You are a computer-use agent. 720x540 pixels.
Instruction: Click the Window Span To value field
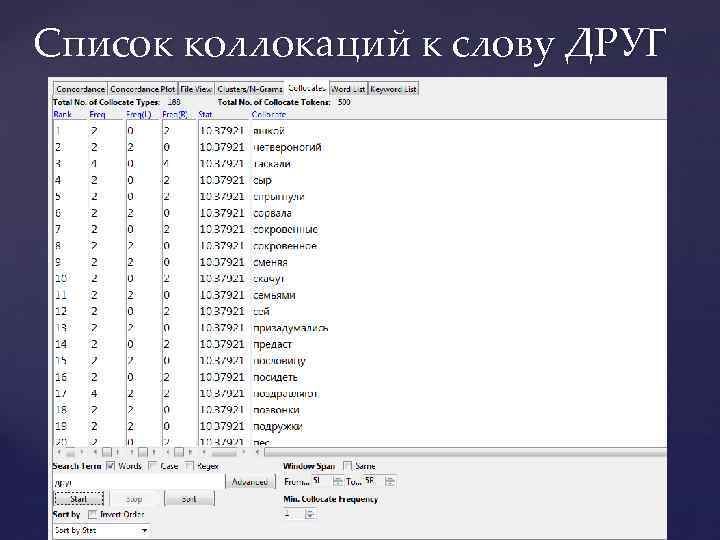tap(374, 482)
